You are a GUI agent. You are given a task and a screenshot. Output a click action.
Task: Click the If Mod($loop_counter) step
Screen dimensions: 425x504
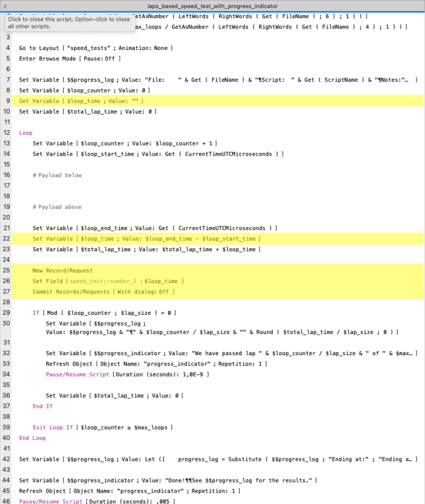105,313
